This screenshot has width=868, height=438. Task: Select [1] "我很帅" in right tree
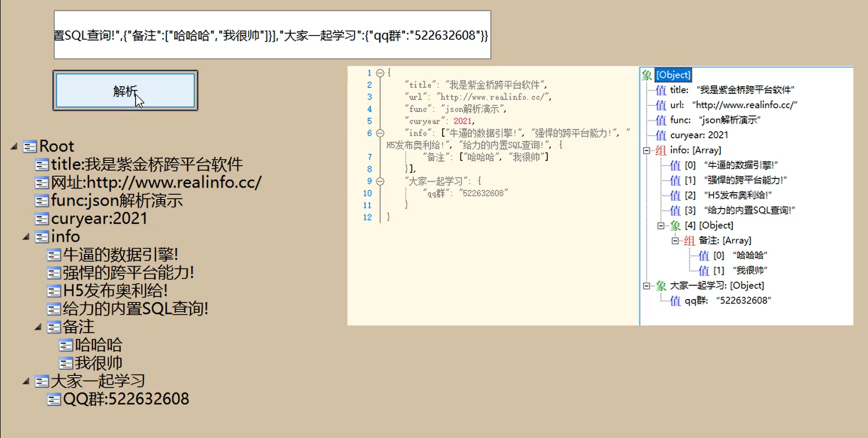click(x=740, y=271)
